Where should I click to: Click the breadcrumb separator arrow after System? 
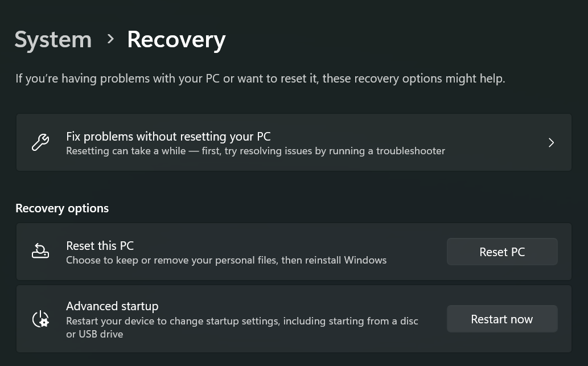click(110, 39)
